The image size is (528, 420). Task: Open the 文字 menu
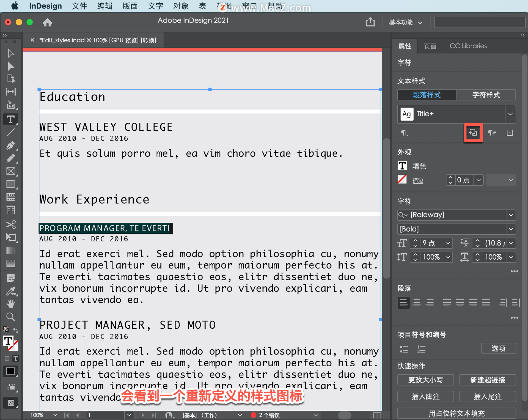(x=155, y=6)
